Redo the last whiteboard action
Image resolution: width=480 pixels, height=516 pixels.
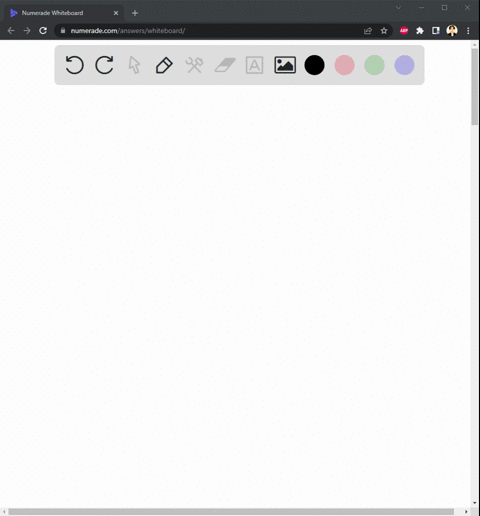point(104,65)
